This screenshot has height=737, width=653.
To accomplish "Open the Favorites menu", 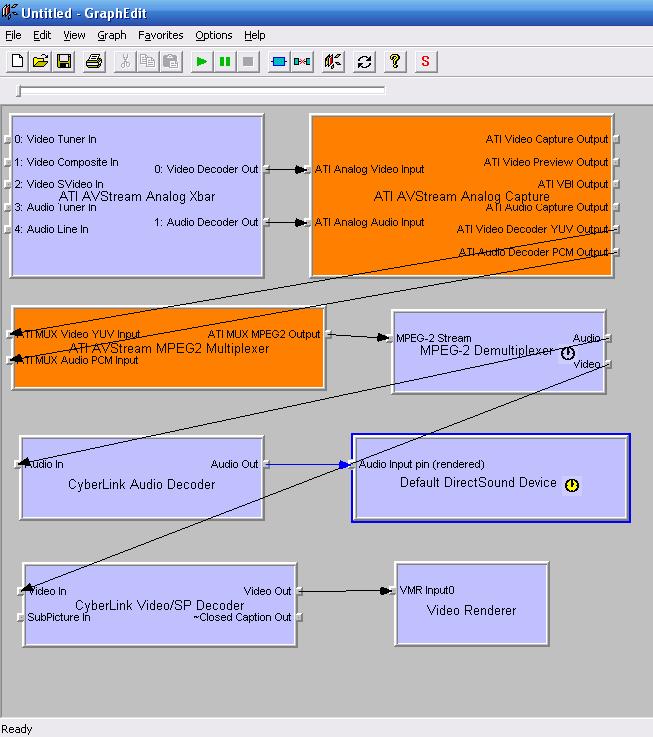I will pos(161,35).
